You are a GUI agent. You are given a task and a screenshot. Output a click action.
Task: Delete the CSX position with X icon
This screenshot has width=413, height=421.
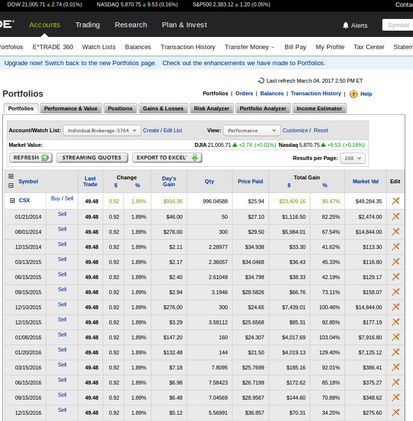pos(396,201)
